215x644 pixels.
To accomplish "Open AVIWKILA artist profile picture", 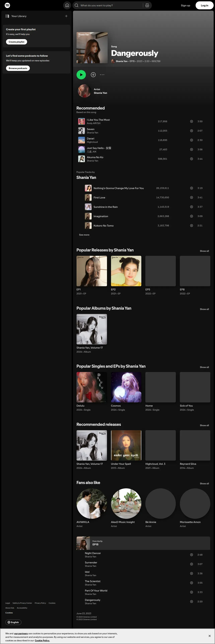I will pos(92,504).
